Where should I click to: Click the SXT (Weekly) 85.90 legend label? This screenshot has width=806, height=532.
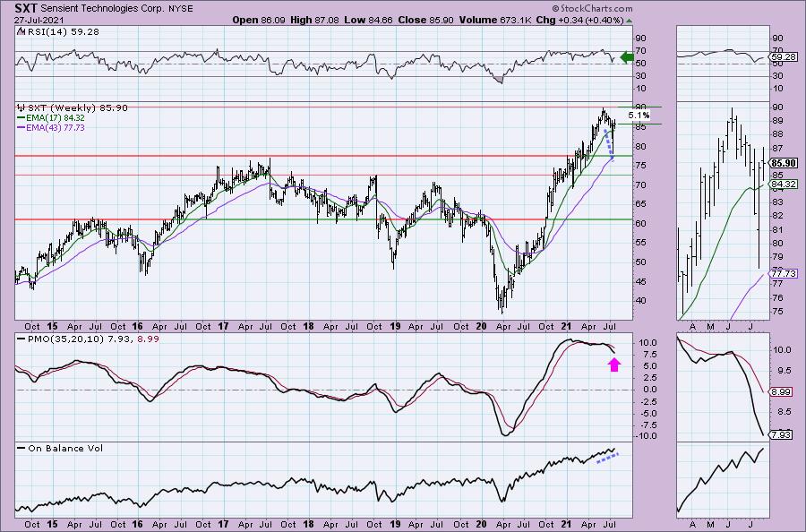(77, 108)
